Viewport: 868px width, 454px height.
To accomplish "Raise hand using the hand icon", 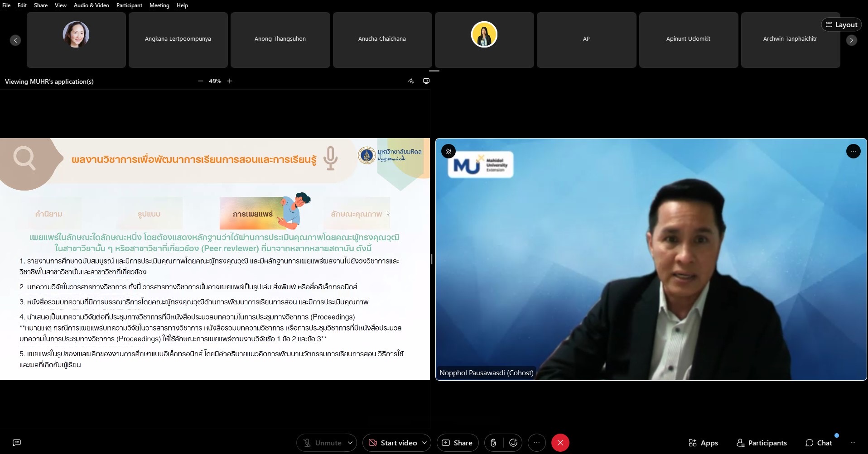I will 493,443.
